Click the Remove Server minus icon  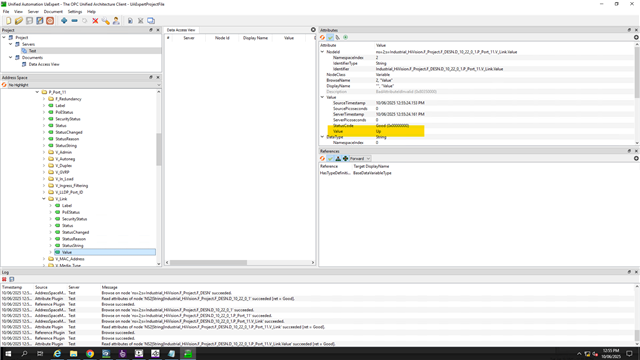[74, 21]
